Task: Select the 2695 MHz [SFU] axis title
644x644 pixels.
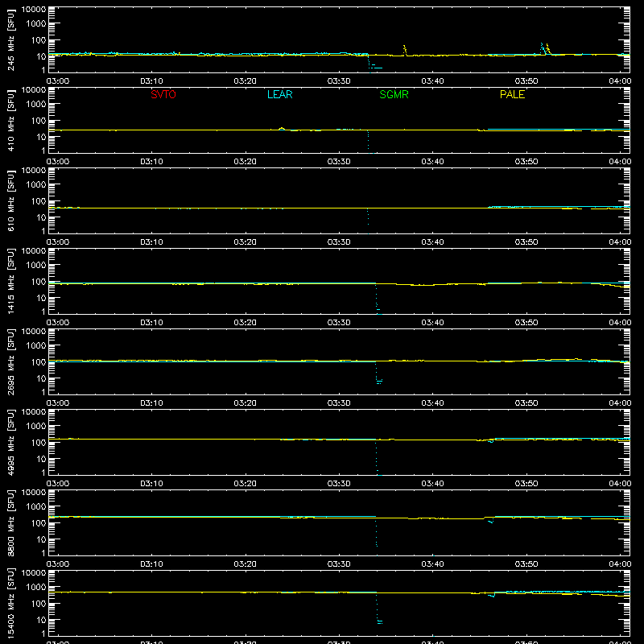Action: click(x=10, y=361)
